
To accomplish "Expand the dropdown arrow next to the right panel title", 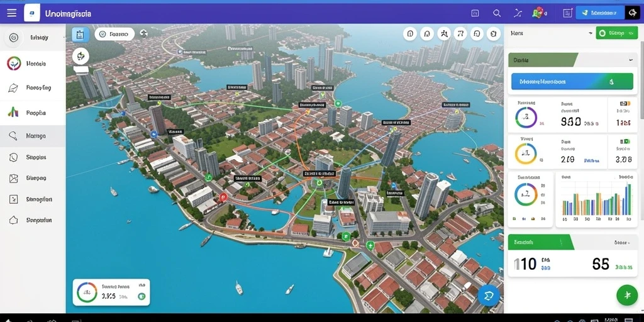I will coord(590,33).
